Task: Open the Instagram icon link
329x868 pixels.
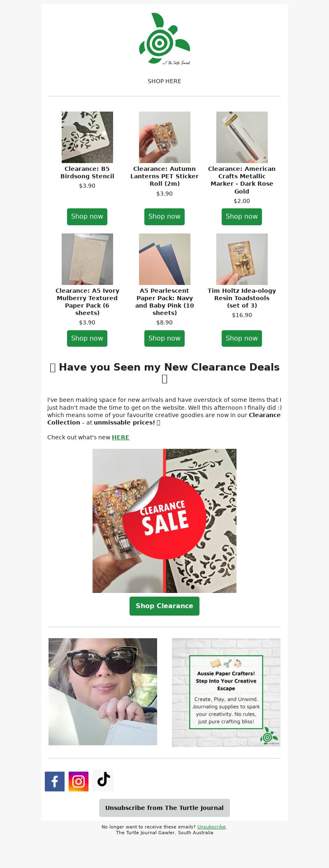Action: 79,781
